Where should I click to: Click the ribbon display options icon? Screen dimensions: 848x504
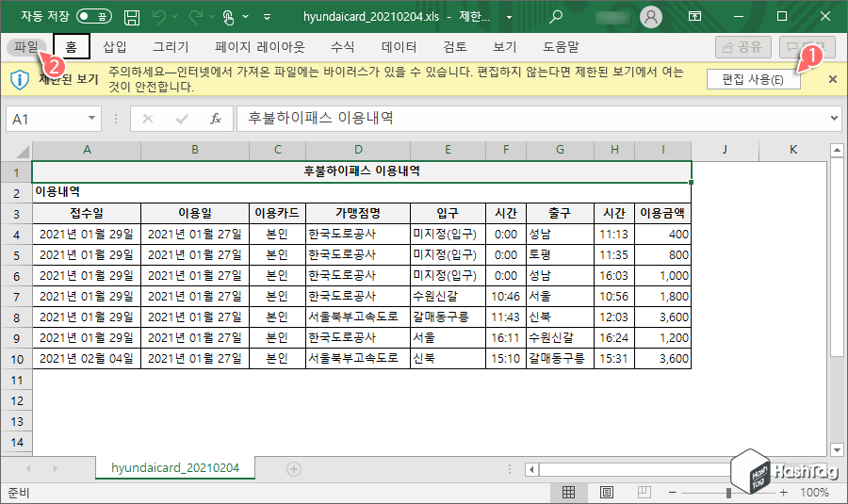click(x=695, y=16)
